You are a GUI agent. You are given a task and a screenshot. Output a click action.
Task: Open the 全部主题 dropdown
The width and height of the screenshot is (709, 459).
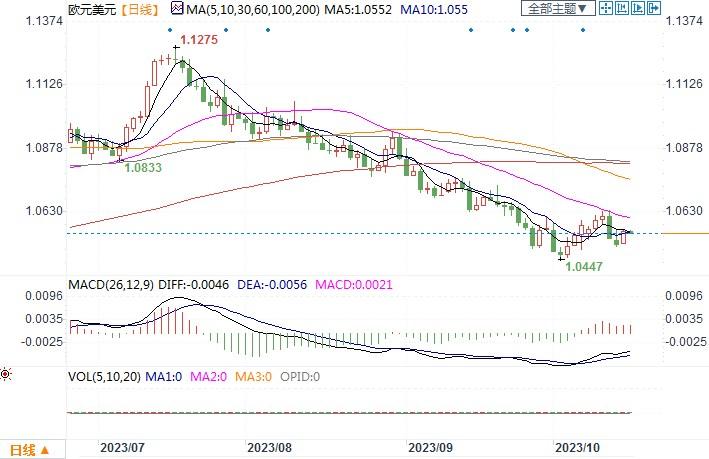(558, 8)
